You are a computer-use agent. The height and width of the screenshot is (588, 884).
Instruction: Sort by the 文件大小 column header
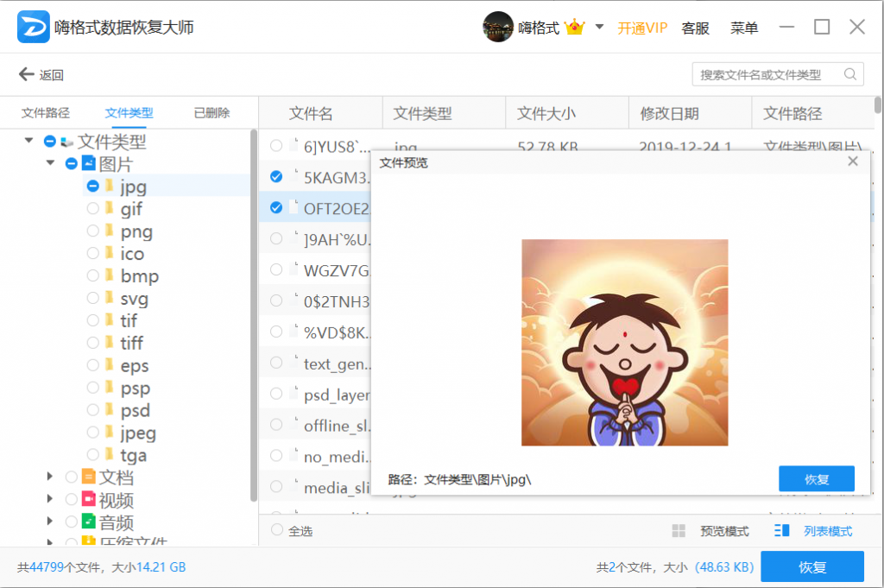546,113
